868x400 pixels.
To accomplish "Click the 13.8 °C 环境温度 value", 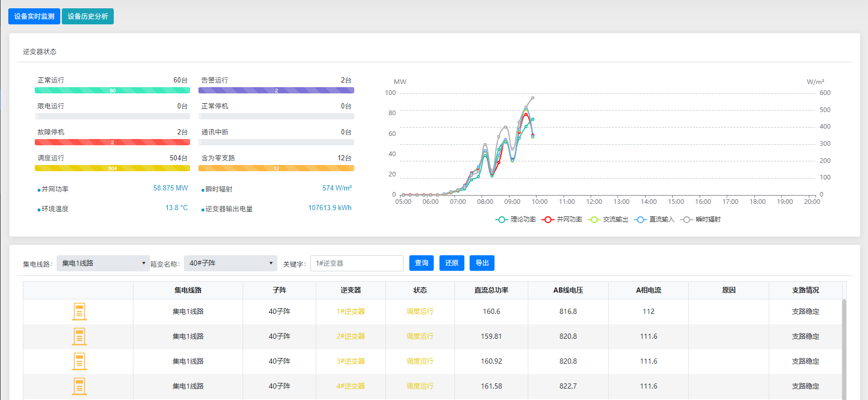I will [x=177, y=208].
